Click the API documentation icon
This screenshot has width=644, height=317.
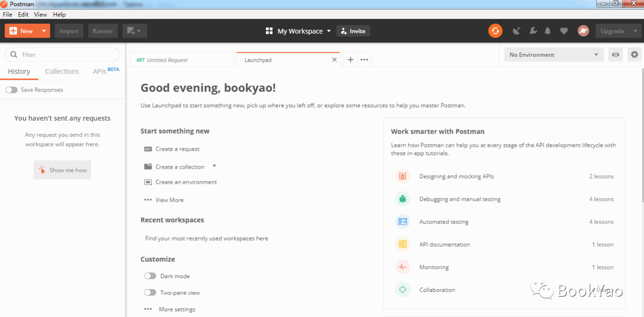[403, 245]
